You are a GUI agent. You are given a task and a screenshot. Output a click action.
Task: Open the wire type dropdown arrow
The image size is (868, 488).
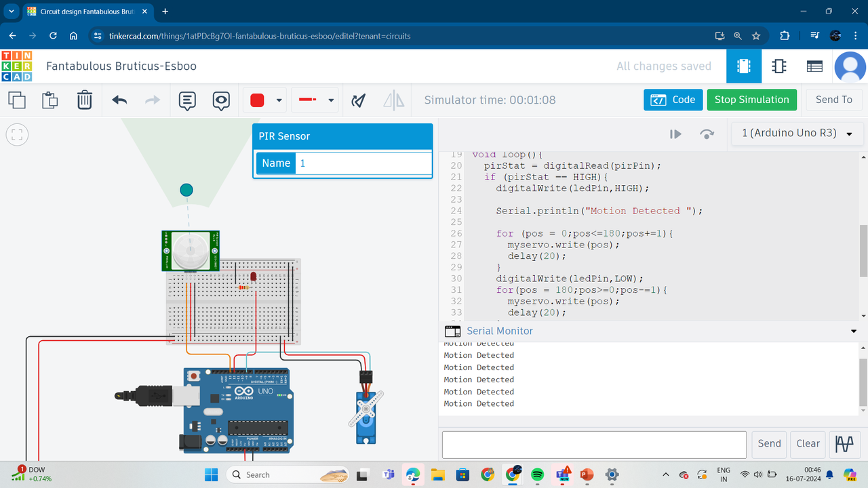[x=331, y=100]
